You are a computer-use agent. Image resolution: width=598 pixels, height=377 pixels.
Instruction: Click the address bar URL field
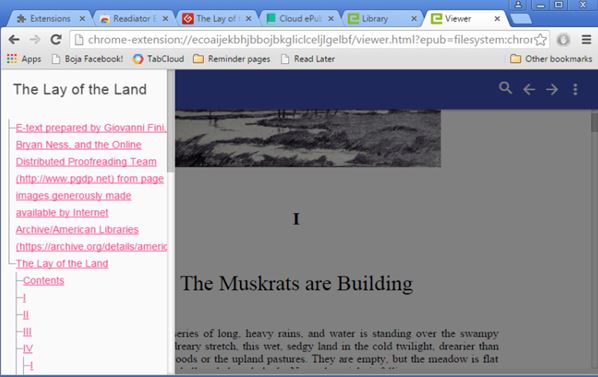(x=309, y=40)
